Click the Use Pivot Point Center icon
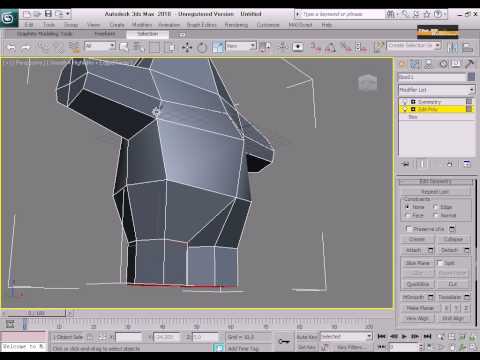This screenshot has width=480, height=360. tap(265, 47)
